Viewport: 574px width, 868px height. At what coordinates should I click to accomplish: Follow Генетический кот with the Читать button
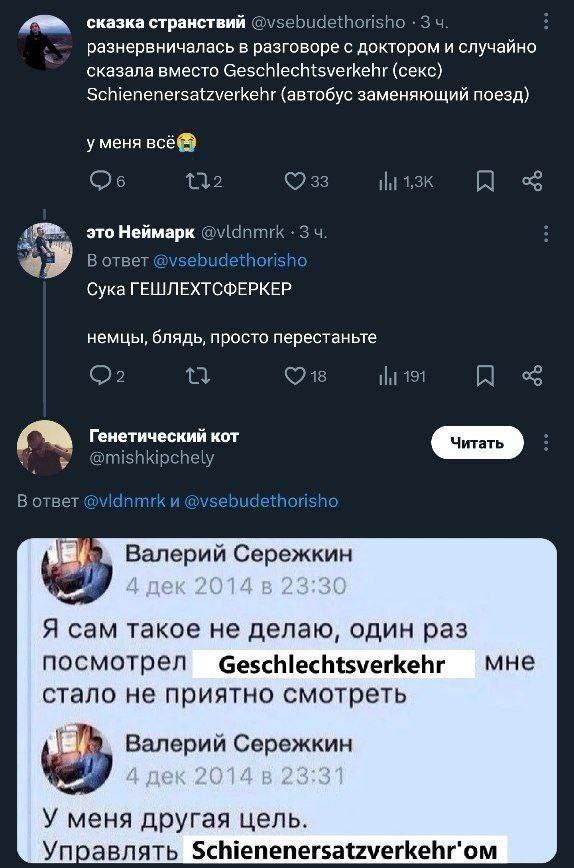(x=477, y=442)
